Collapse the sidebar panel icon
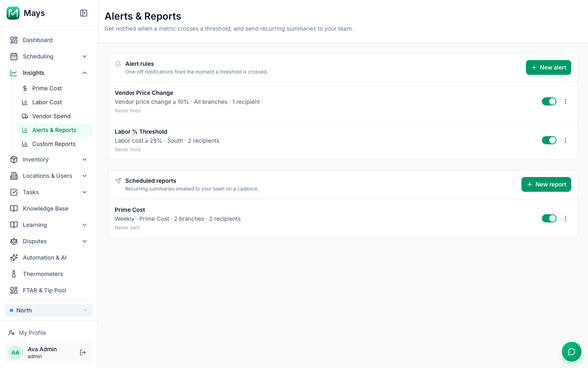 84,13
